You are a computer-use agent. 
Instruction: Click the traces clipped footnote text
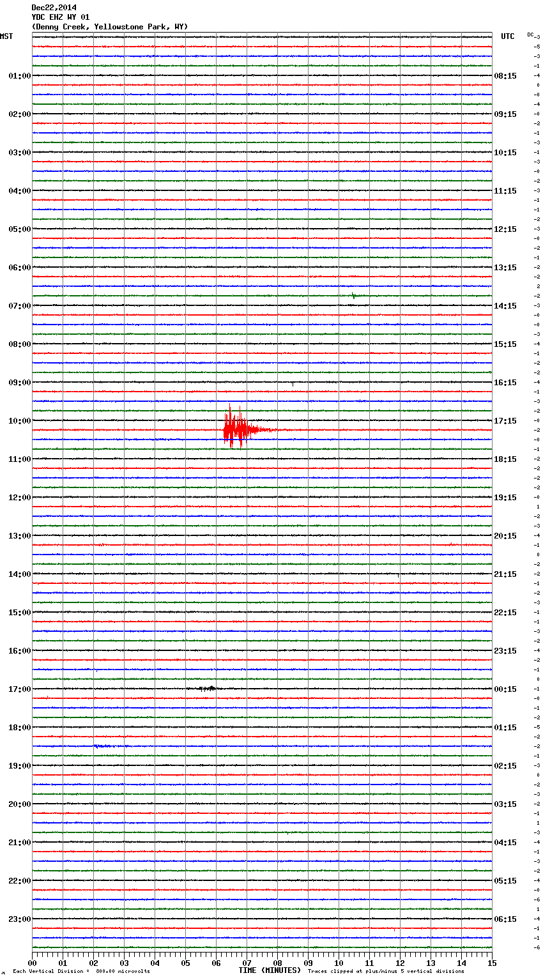[x=386, y=972]
